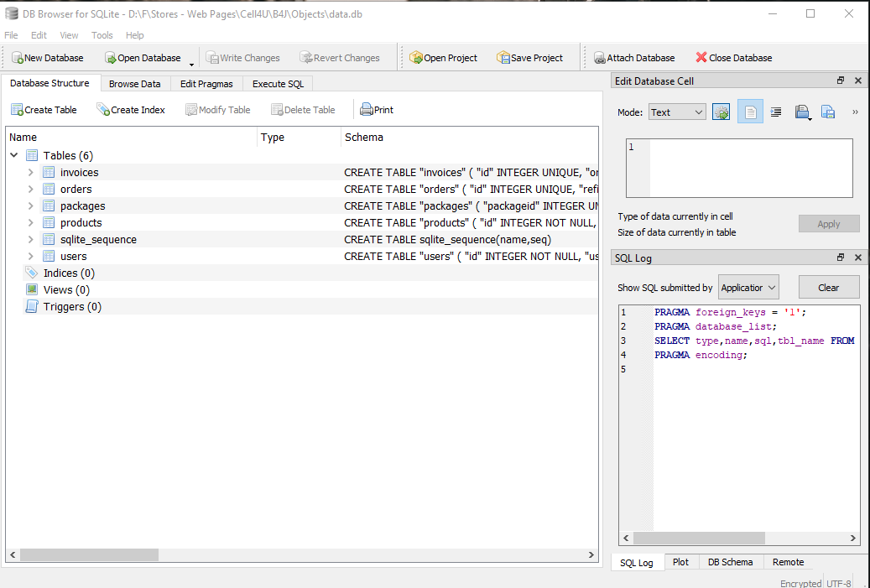Switch to the Browse Data tab
Viewport: 870px width, 588px height.
(134, 84)
